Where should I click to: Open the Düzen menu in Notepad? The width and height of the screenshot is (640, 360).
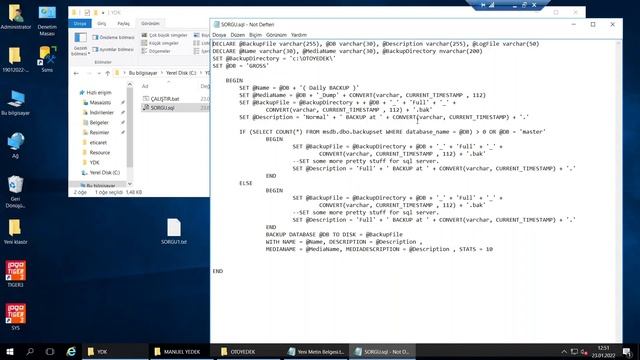[238, 35]
